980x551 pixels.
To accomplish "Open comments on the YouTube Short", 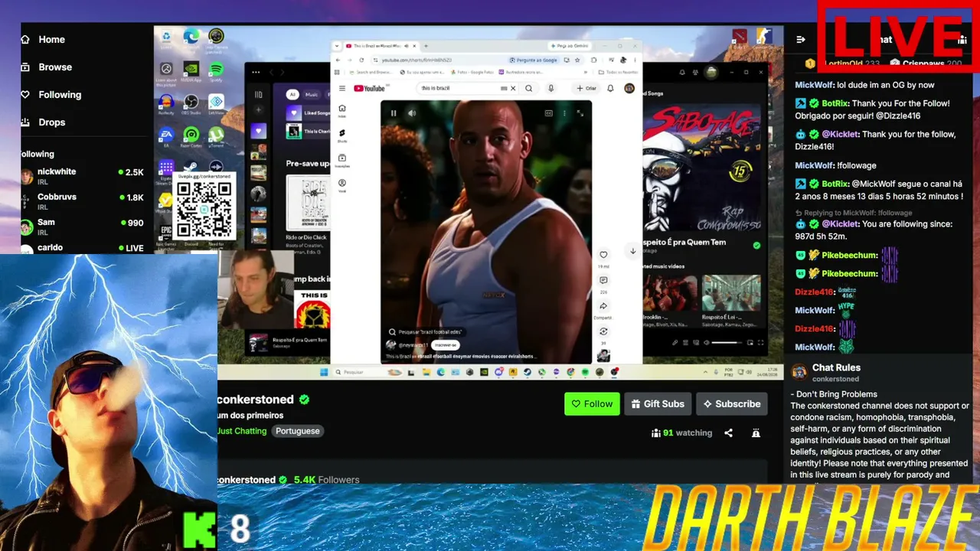I will [x=603, y=281].
